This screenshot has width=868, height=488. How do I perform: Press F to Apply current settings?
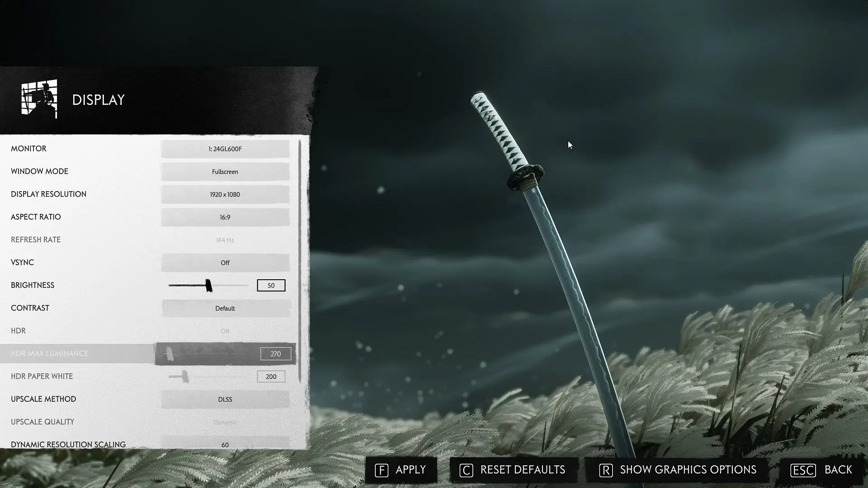pos(401,470)
